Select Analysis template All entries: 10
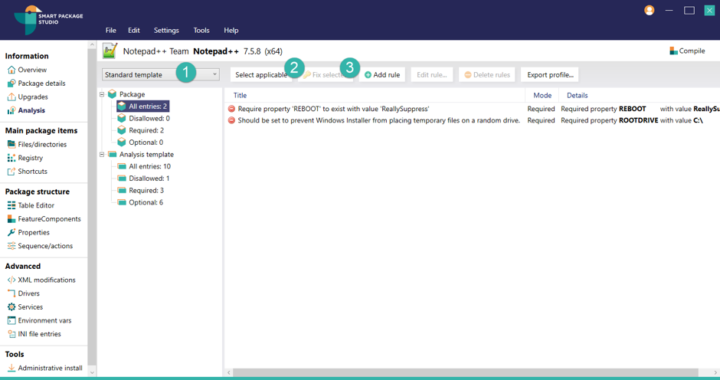The width and height of the screenshot is (720, 380). (144, 166)
